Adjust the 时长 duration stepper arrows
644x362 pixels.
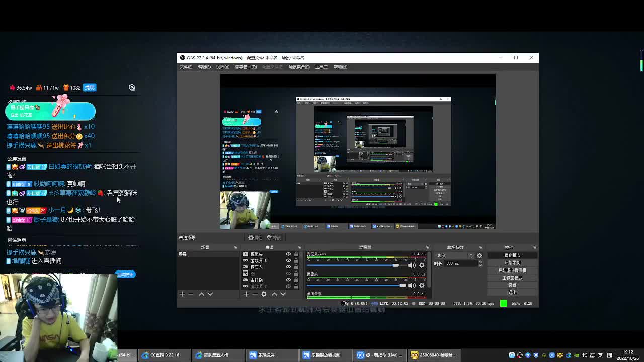(x=480, y=263)
